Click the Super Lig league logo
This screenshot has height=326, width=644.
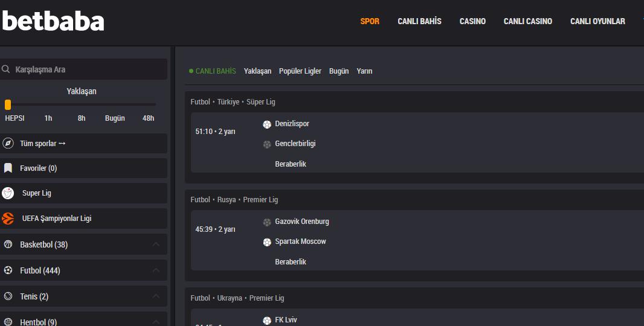(x=8, y=193)
